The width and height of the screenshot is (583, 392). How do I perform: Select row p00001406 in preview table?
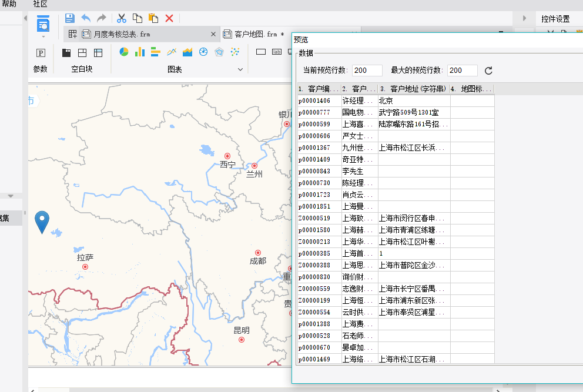(319, 100)
